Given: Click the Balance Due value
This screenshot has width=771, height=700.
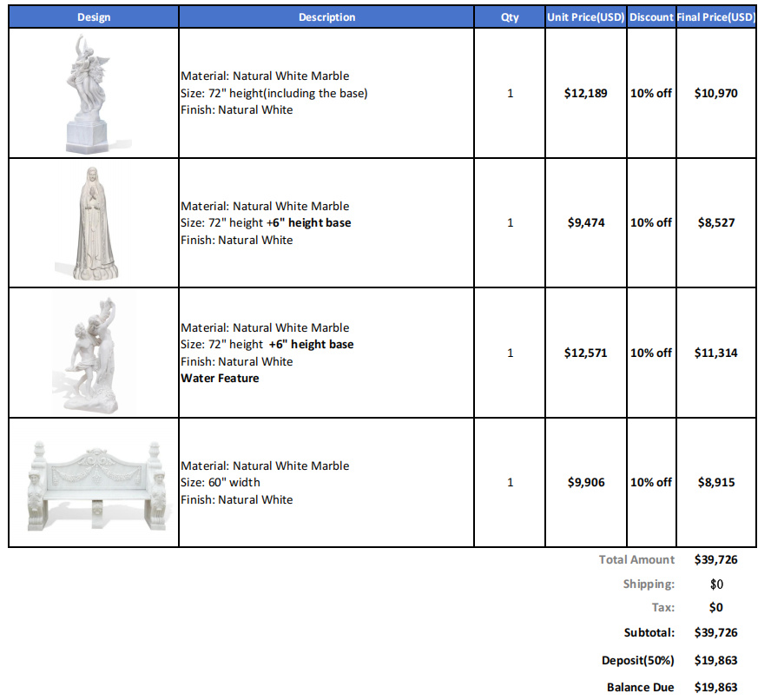Looking at the screenshot, I should click(715, 687).
